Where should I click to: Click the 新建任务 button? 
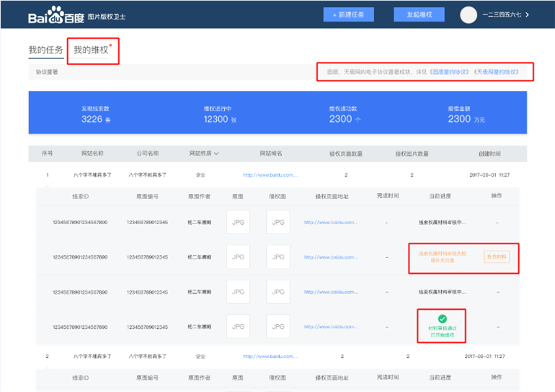(x=349, y=15)
